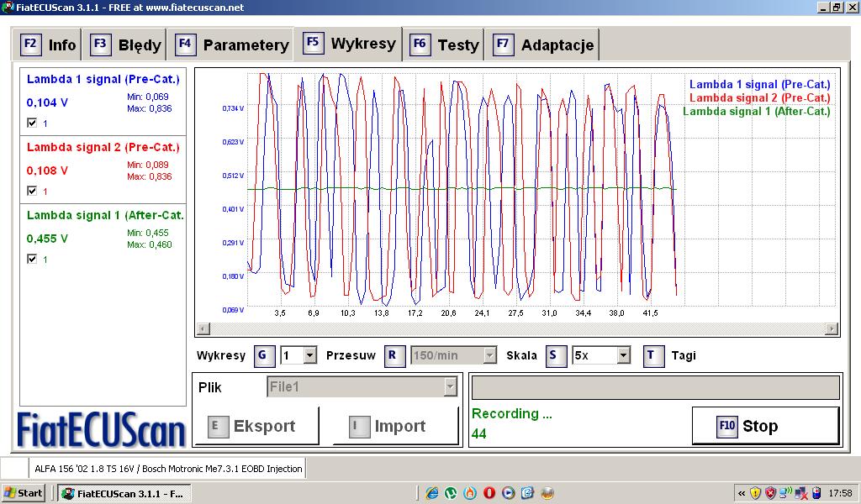
Task: Open the Windows Start menu
Action: [24, 493]
